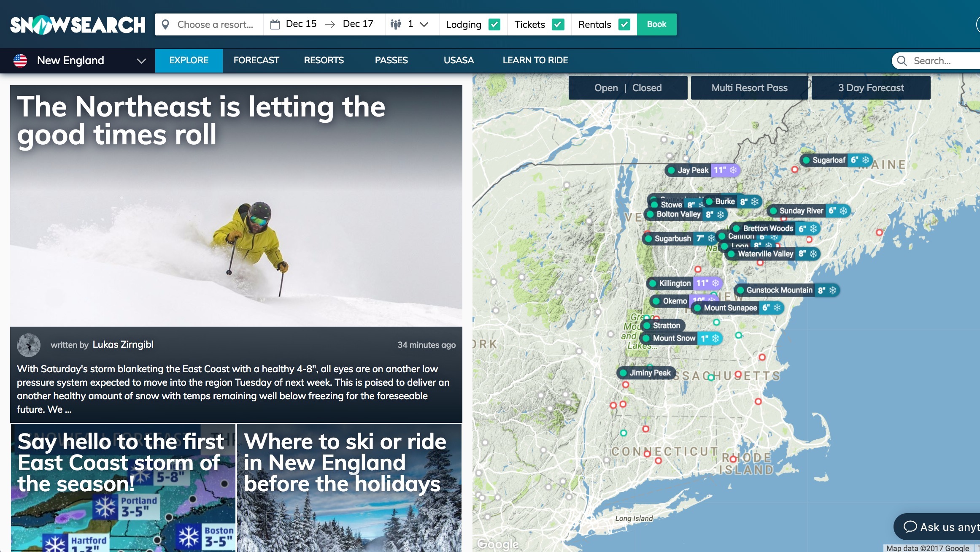
Task: Click the green Book button
Action: (x=656, y=24)
